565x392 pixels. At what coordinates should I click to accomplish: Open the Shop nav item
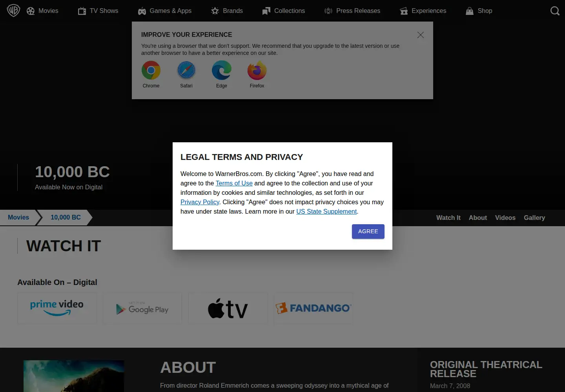(479, 11)
